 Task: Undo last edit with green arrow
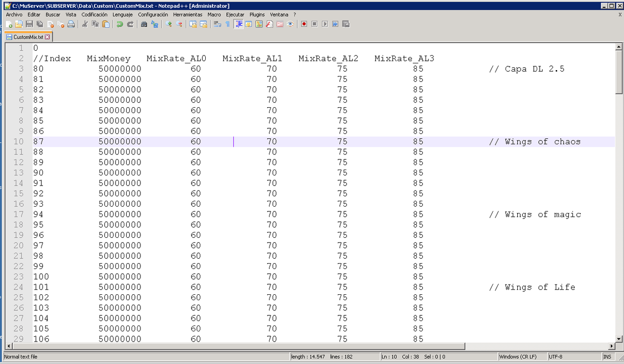click(x=119, y=24)
